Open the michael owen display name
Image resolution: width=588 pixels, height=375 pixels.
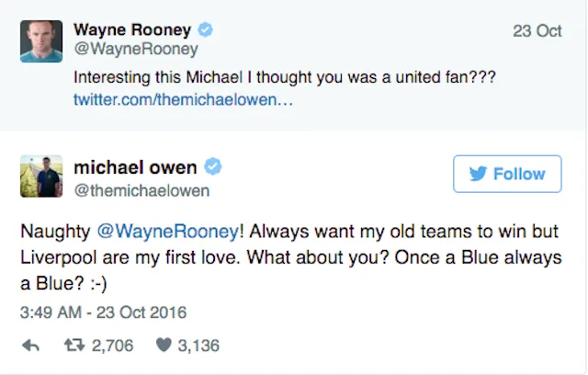pos(135,167)
